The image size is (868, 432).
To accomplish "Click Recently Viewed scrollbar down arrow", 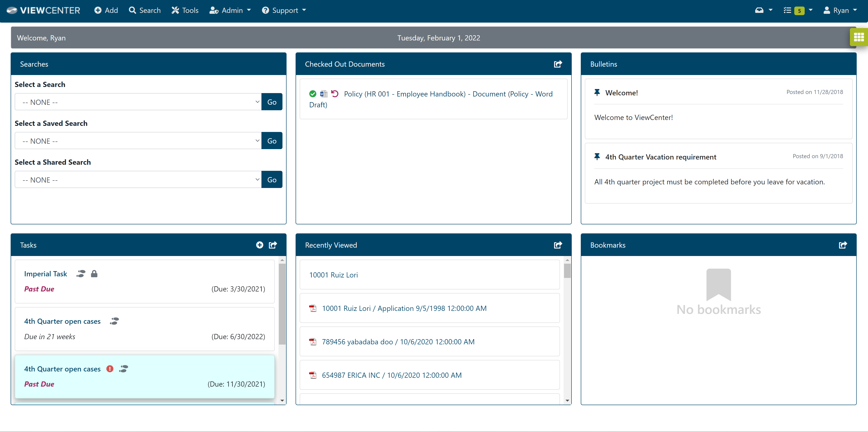I will (567, 401).
